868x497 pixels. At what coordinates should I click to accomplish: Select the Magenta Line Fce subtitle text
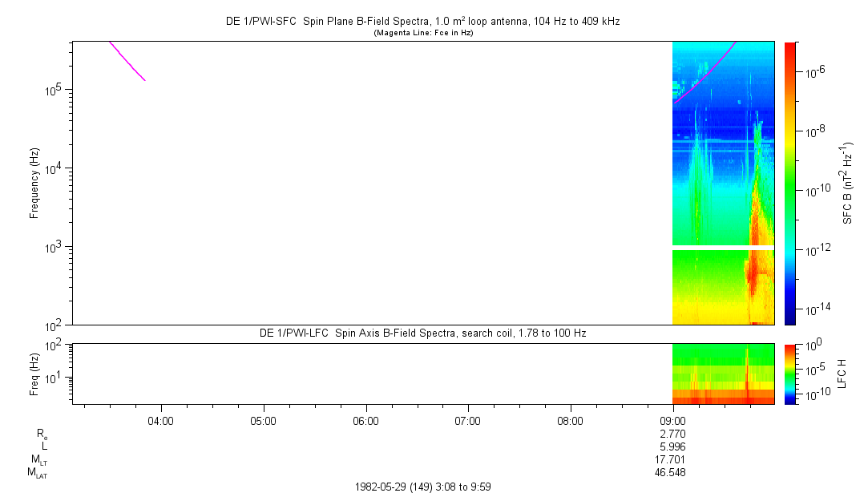(x=422, y=33)
